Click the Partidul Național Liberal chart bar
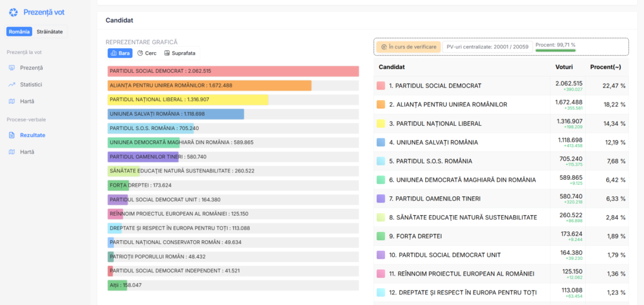The width and height of the screenshot is (644, 305). [188, 100]
